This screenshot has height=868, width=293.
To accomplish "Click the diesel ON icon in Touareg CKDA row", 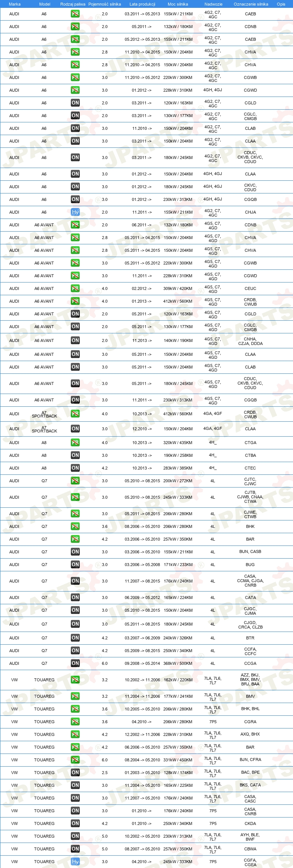I will [75, 823].
